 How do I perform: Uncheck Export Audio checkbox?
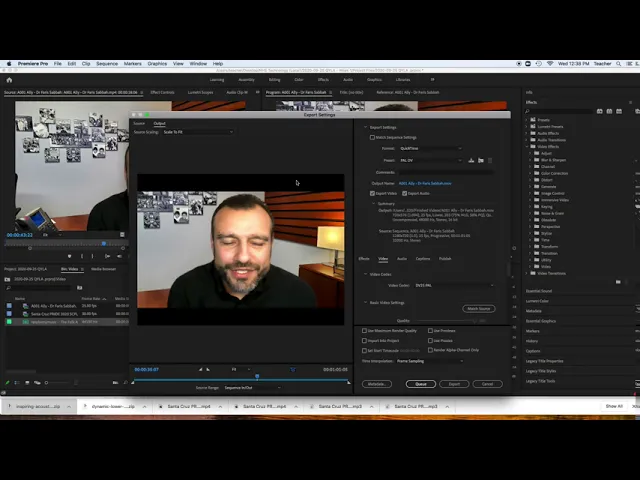tap(404, 193)
